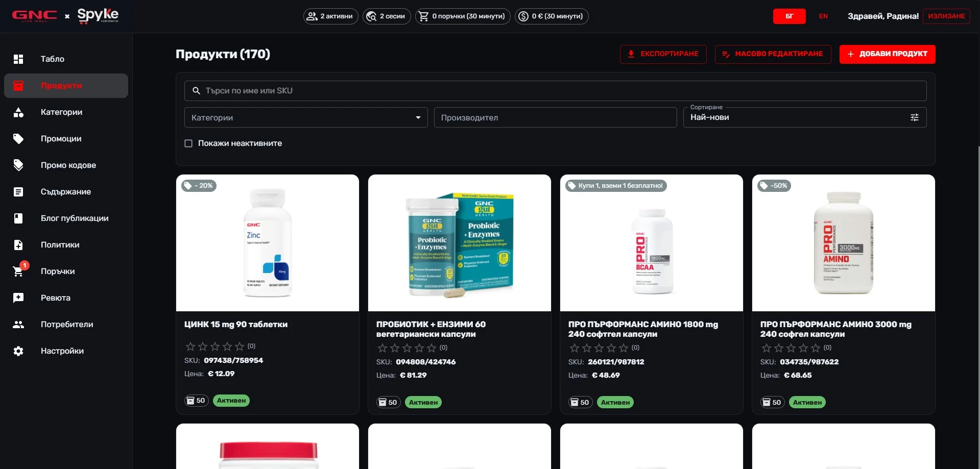Screen dimensions: 980x469
Task: Click the Настройки gear icon
Action: pos(18,351)
